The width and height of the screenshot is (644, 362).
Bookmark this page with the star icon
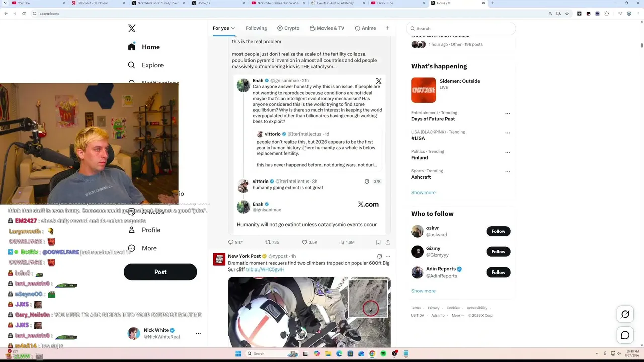pyautogui.click(x=567, y=14)
